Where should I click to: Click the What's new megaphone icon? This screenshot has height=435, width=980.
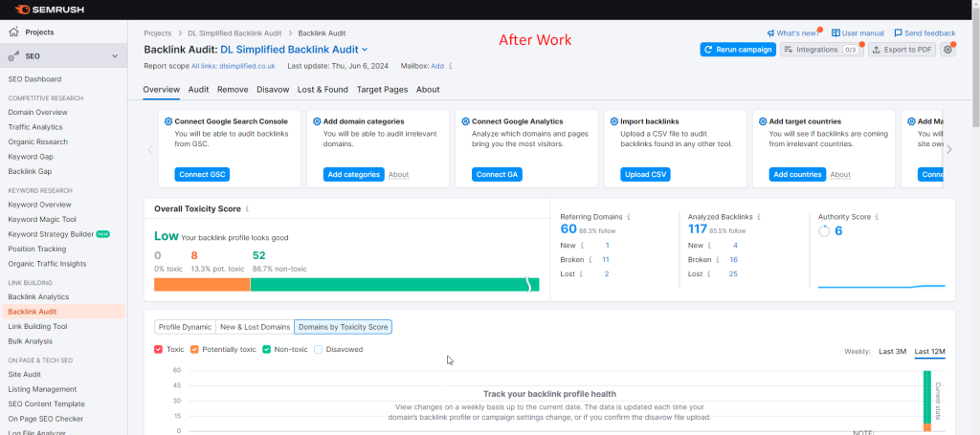click(771, 33)
